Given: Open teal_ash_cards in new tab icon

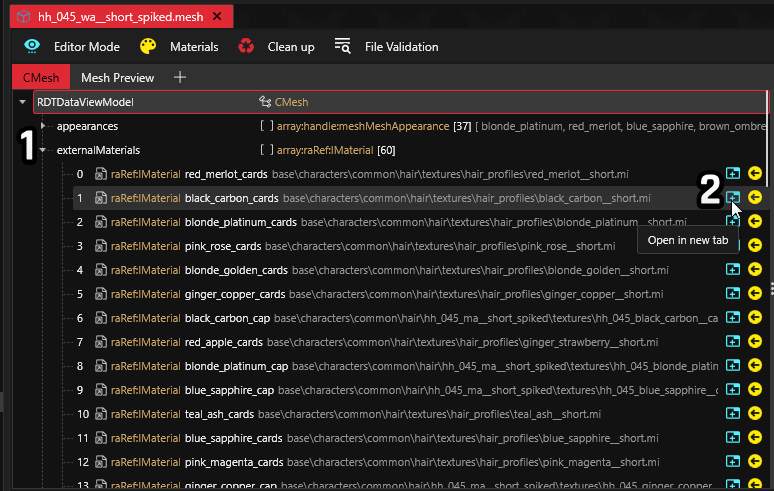Looking at the screenshot, I should coord(733,414).
